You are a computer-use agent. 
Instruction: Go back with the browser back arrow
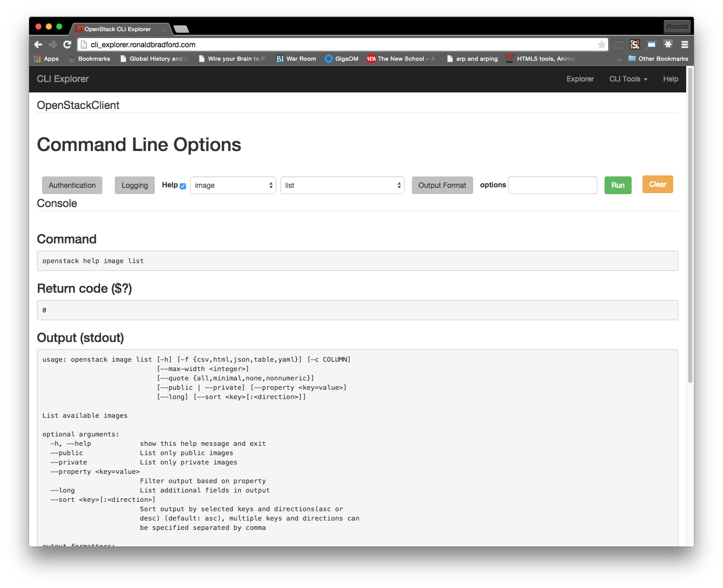(38, 45)
